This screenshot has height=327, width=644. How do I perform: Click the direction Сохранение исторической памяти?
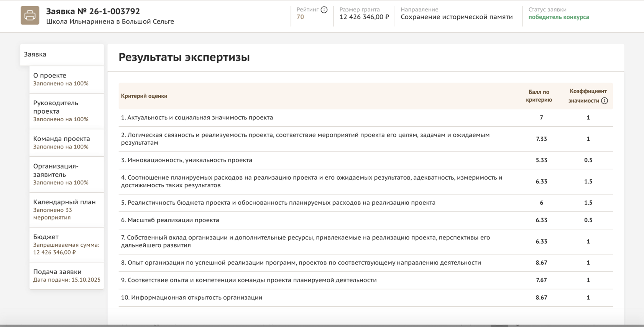(x=457, y=17)
